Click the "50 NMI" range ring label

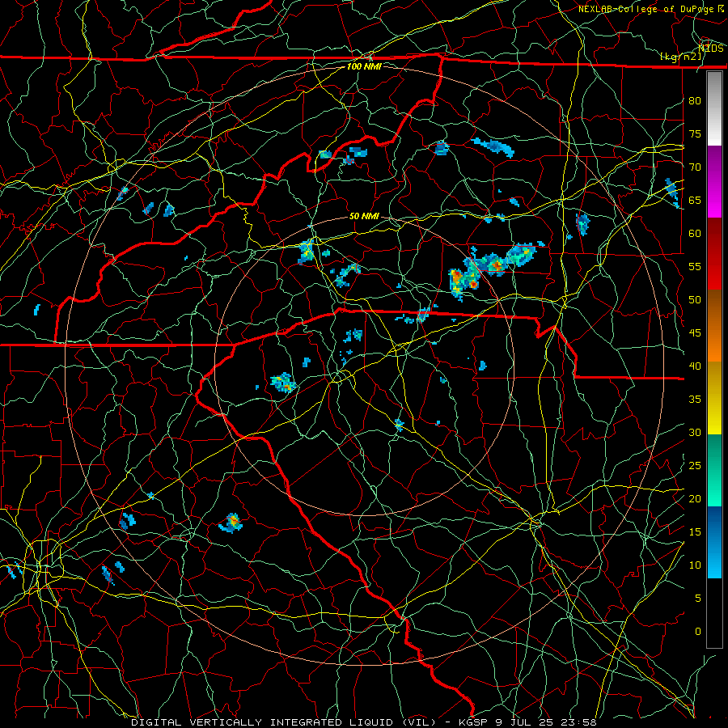(364, 216)
